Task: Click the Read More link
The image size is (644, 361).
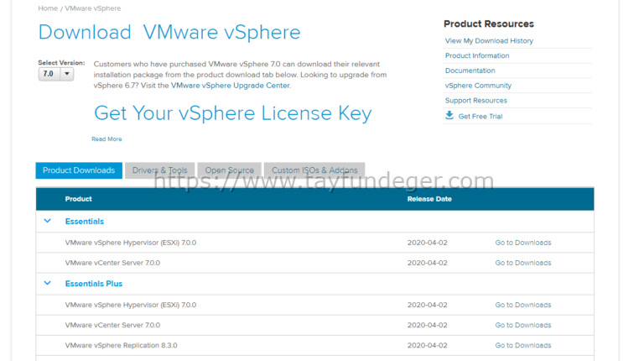Action: 106,139
